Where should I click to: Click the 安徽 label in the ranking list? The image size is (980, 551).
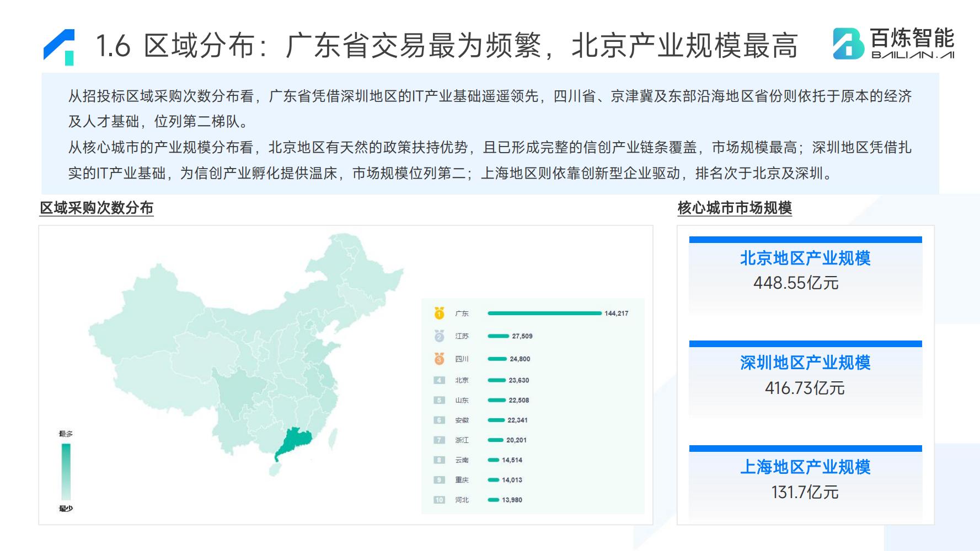click(x=462, y=420)
